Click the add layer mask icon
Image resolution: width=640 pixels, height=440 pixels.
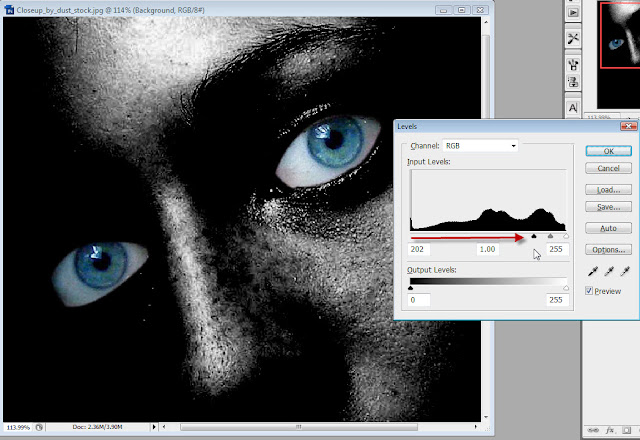pyautogui.click(x=627, y=430)
